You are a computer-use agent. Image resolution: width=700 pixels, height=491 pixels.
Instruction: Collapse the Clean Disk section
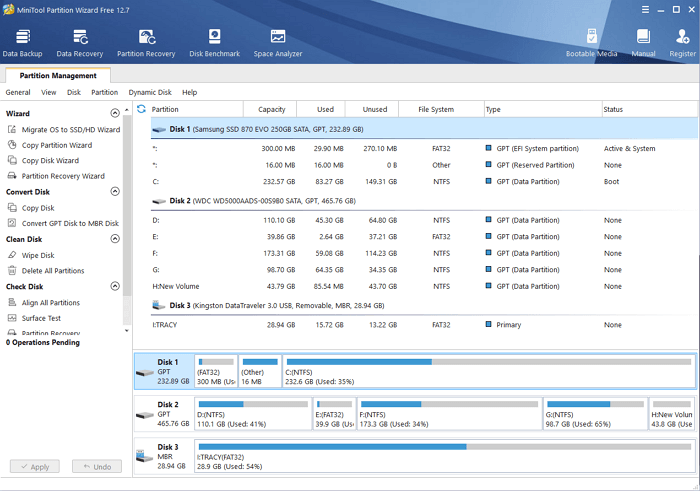pos(115,239)
